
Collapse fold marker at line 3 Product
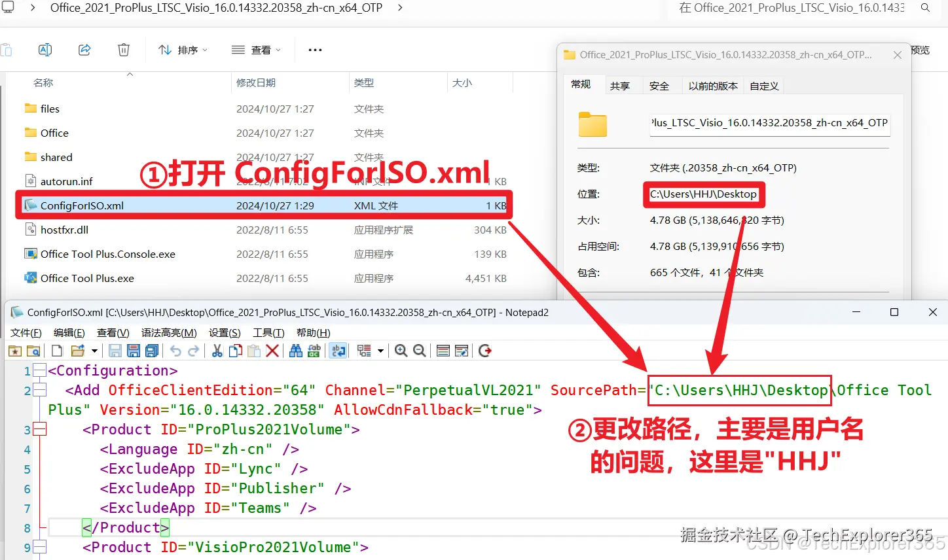point(39,430)
